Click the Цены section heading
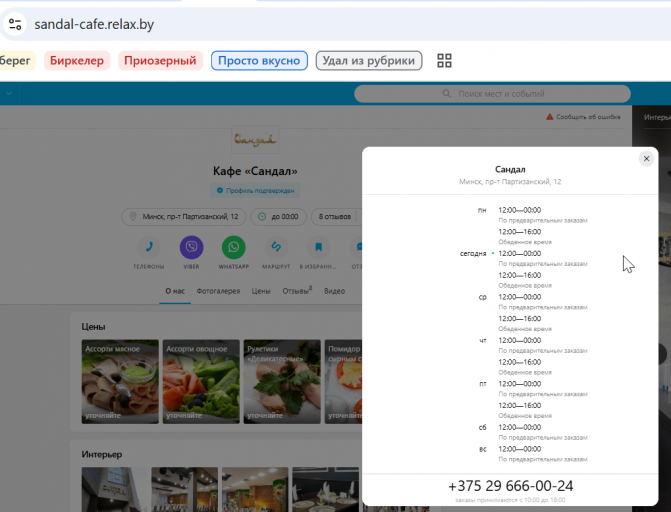The image size is (671, 512). click(x=93, y=327)
